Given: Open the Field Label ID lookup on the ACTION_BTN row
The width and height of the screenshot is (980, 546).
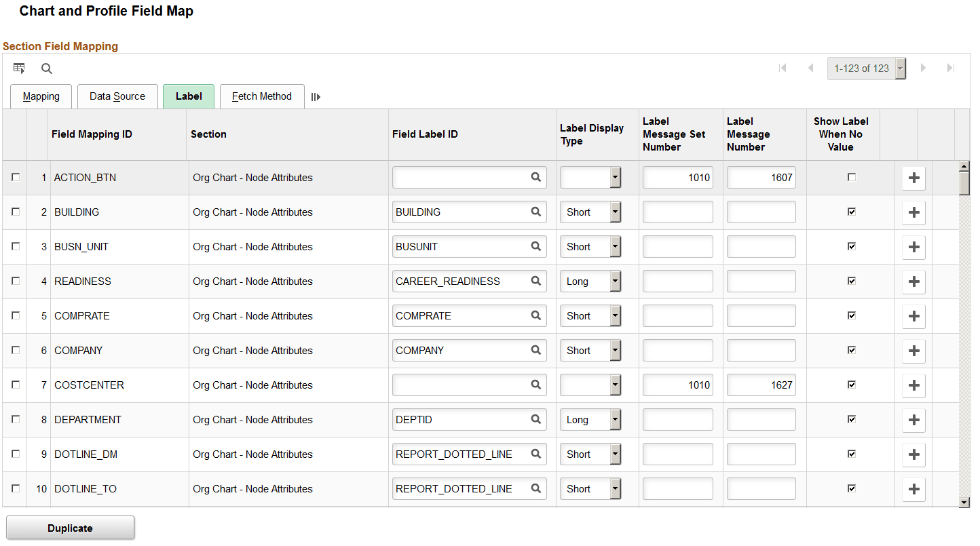Looking at the screenshot, I should click(x=538, y=177).
